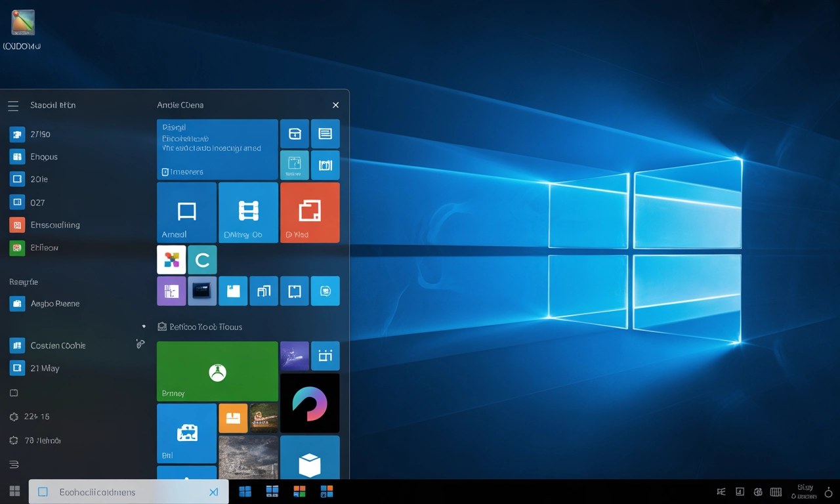Collapse using small arrow left of Petitoo header
The width and height of the screenshot is (840, 504).
point(144,326)
